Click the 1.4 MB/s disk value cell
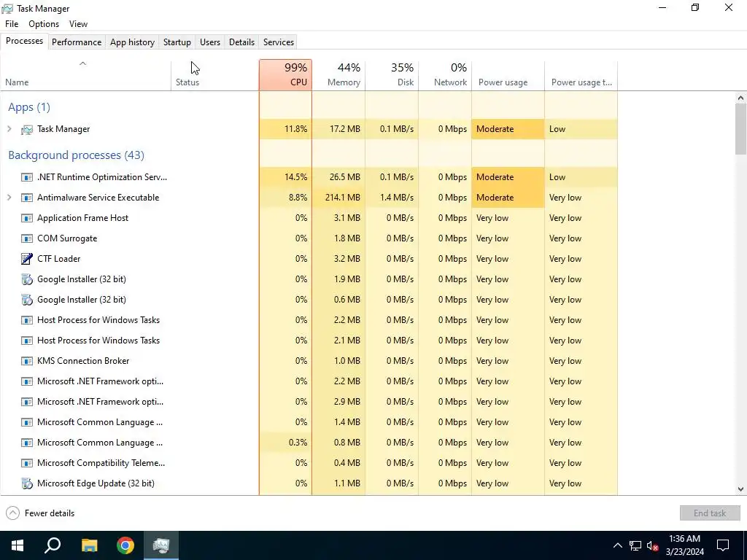This screenshot has width=747, height=560. (x=392, y=198)
